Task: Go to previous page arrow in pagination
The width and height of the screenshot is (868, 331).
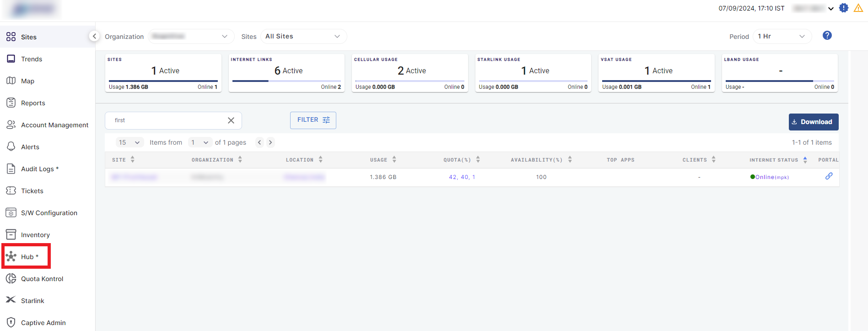Action: click(x=259, y=142)
